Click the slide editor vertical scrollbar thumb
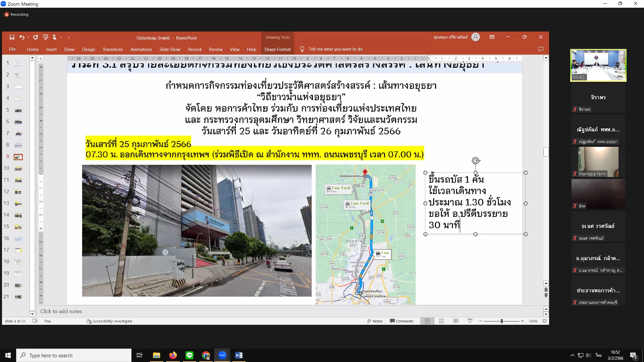 click(546, 152)
